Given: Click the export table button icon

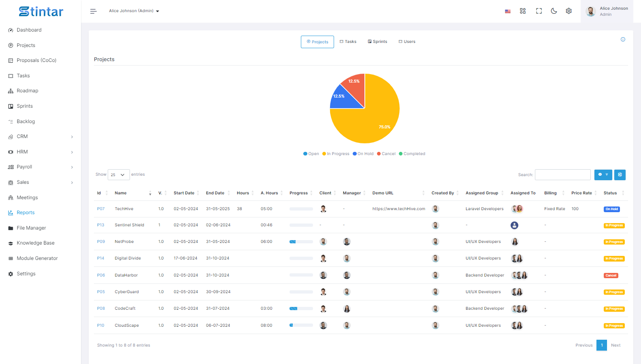Looking at the screenshot, I should click(620, 175).
